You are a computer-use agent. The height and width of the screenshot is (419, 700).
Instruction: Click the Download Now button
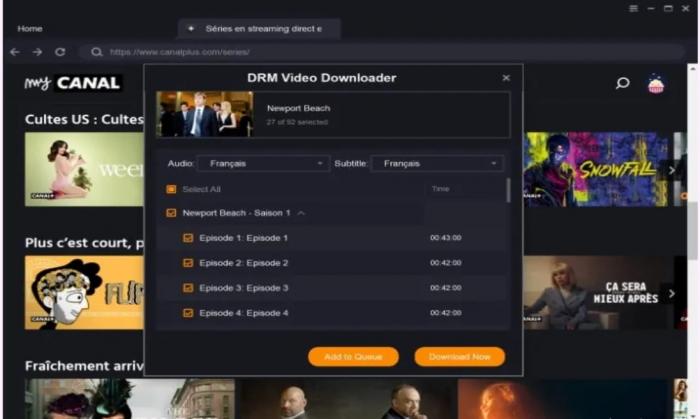point(459,357)
